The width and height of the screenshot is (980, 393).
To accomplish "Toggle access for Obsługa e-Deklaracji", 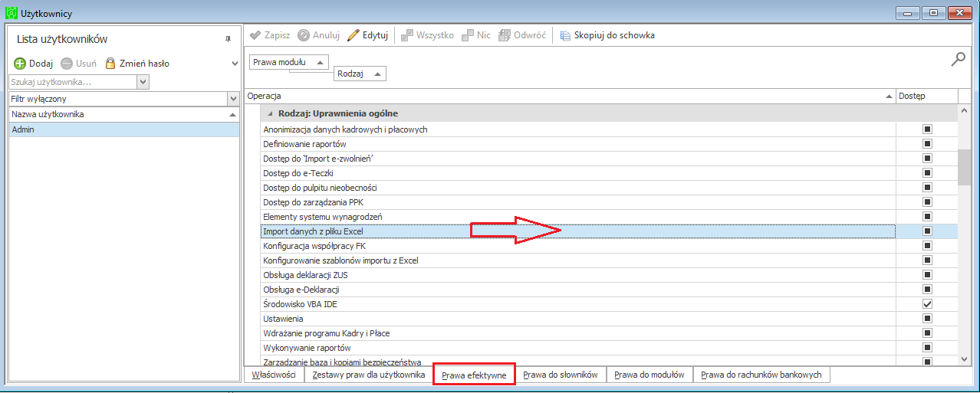I will click(927, 290).
